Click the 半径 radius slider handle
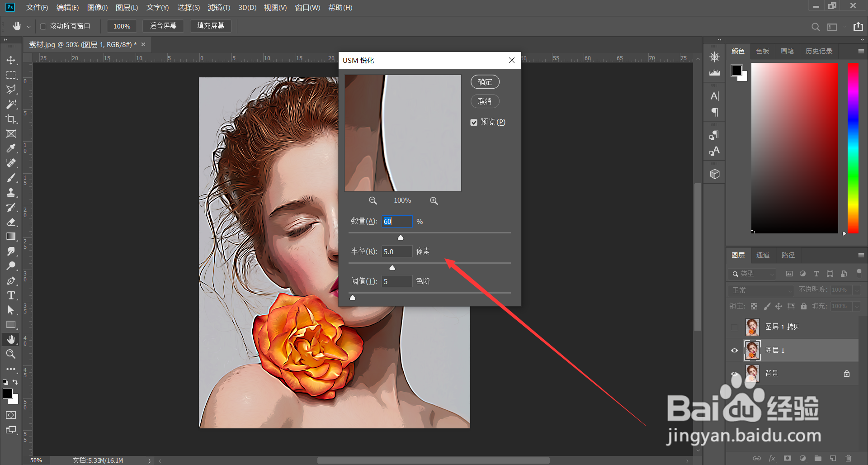868x465 pixels. (x=392, y=268)
